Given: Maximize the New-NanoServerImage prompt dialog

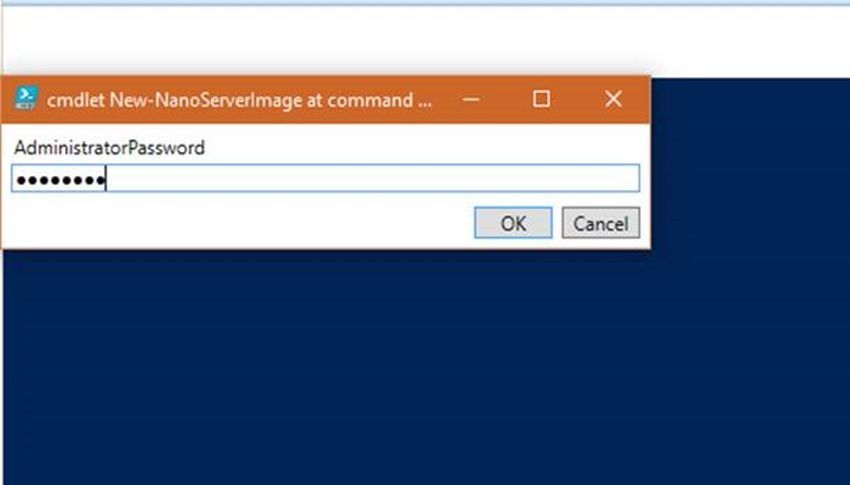Looking at the screenshot, I should pos(541,99).
